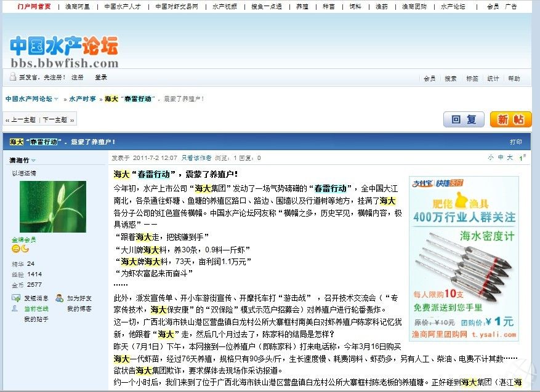
Task: Open 渔药 in top navigation
Action: (382, 6)
